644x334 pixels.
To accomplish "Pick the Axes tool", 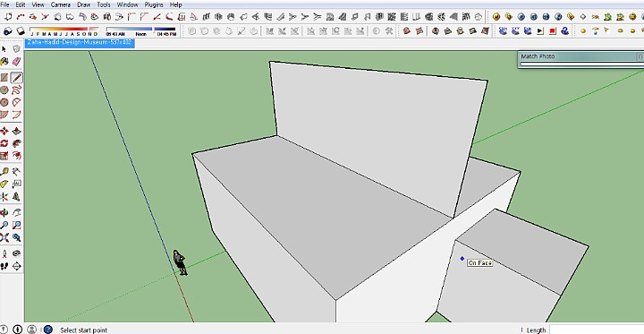I will [4, 197].
